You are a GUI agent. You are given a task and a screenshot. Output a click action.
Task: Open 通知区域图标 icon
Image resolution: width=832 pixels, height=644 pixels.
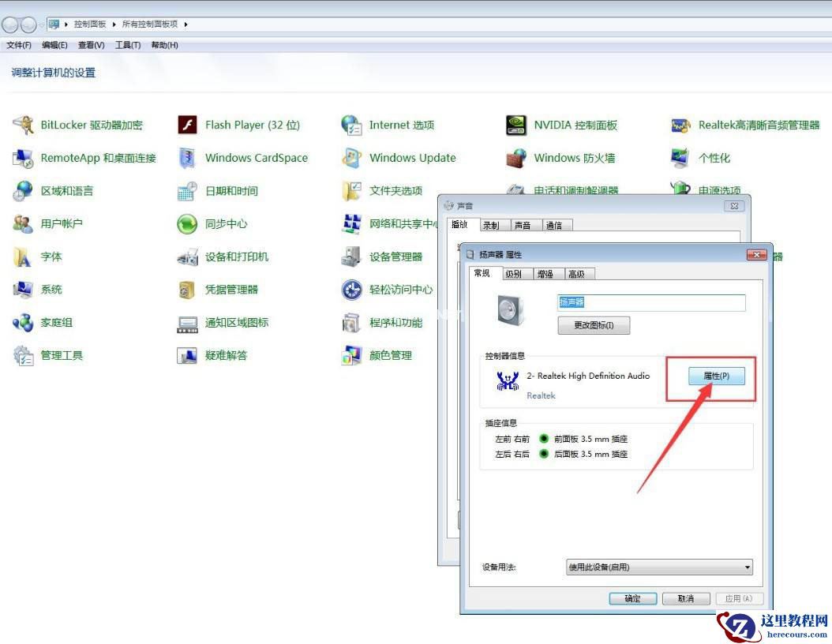click(187, 324)
